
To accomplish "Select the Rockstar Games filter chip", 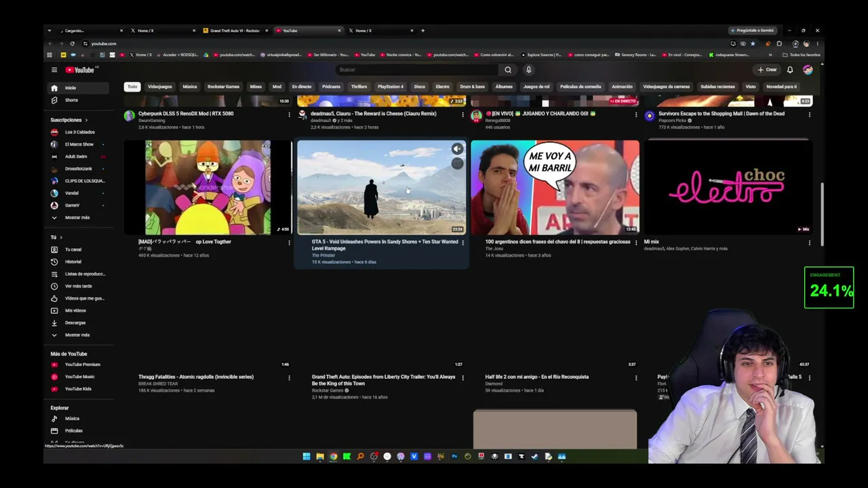I will [x=223, y=87].
